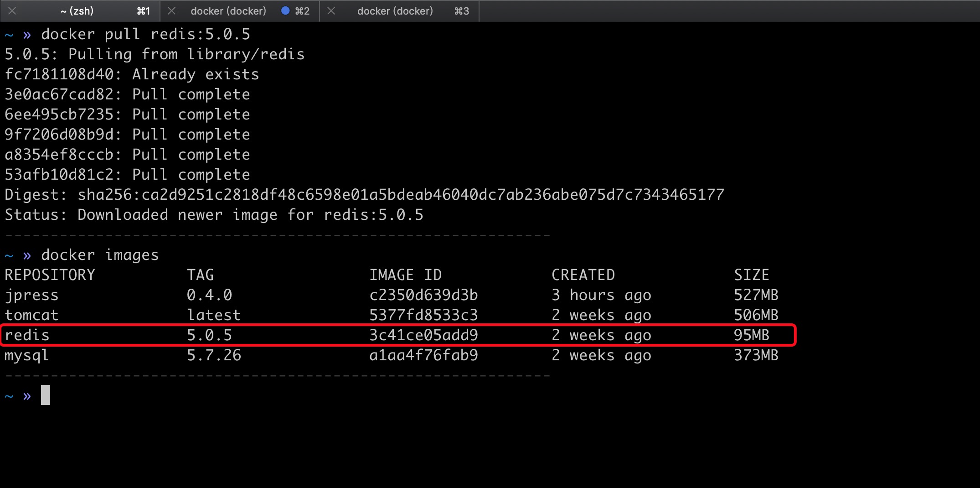
Task: Click the image ID c2350d639d3b
Action: click(423, 295)
